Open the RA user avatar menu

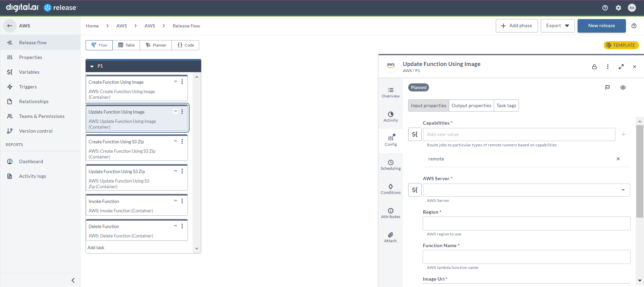[x=632, y=8]
